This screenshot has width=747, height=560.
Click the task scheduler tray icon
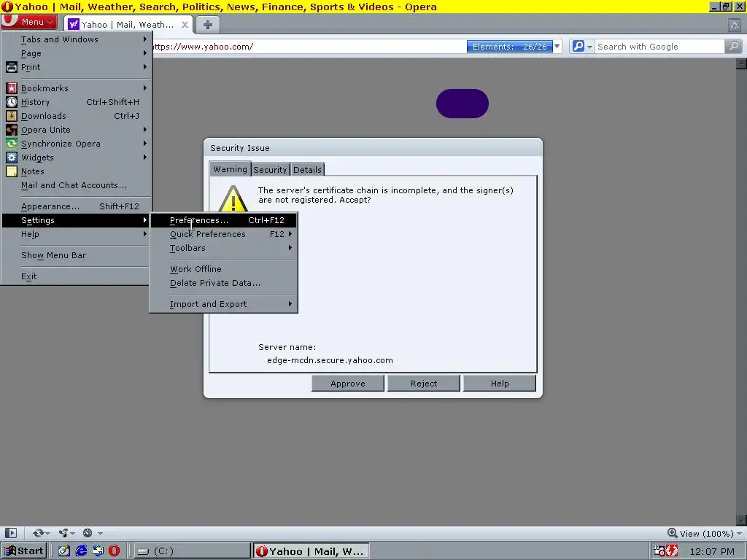(659, 551)
